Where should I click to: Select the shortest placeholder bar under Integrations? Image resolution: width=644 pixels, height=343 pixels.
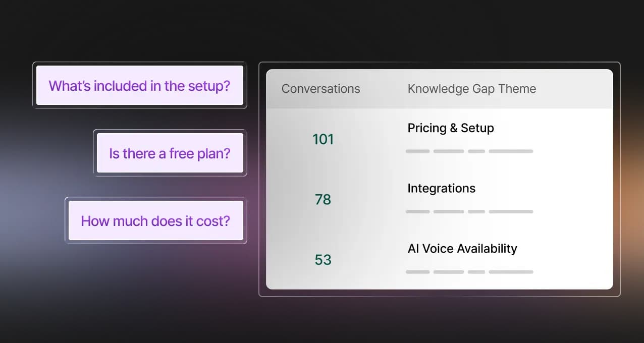click(476, 212)
